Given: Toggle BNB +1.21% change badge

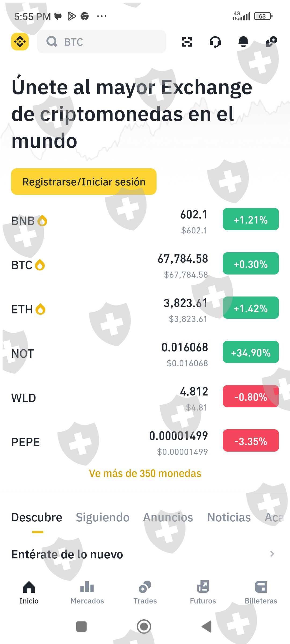Looking at the screenshot, I should tap(251, 219).
